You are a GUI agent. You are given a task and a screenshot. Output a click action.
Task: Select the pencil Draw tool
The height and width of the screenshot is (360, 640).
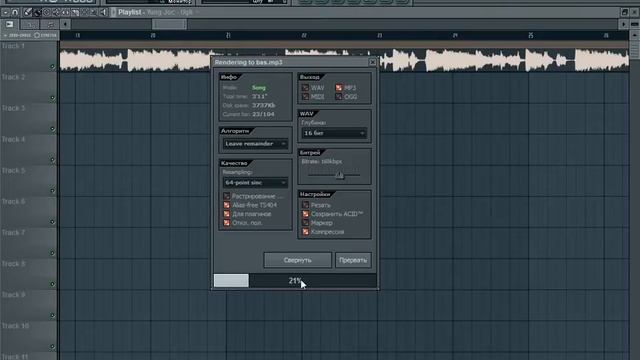coord(28,12)
